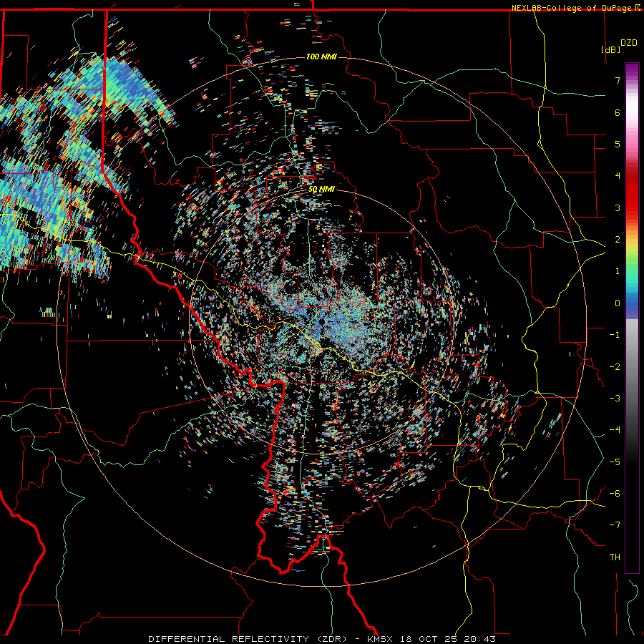Image resolution: width=644 pixels, height=644 pixels.
Task: Click the 20:43 timestamp in the caption
Action: 479,639
